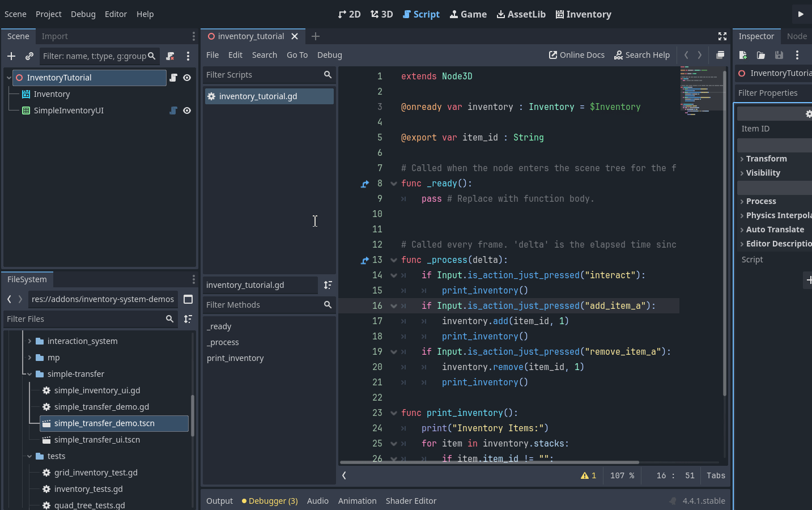Viewport: 812px width, 510px height.
Task: Fold the print_inventory function at line 23
Action: pyautogui.click(x=394, y=413)
